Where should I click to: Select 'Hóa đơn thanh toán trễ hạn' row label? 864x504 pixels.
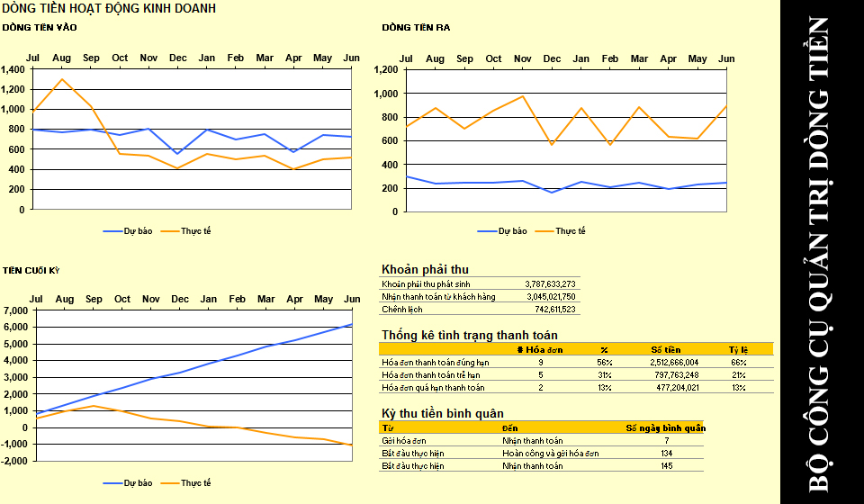tap(431, 375)
